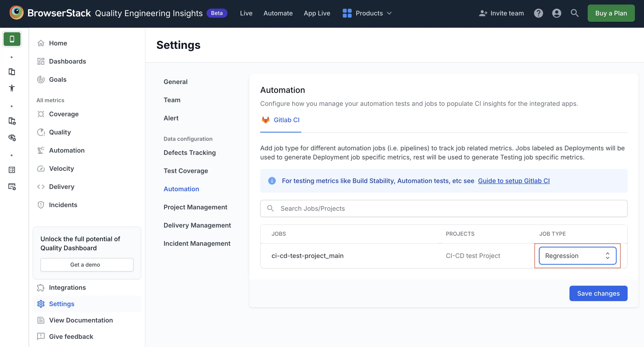The image size is (644, 347).
Task: Click the PROJECTS column header
Action: coord(460,234)
